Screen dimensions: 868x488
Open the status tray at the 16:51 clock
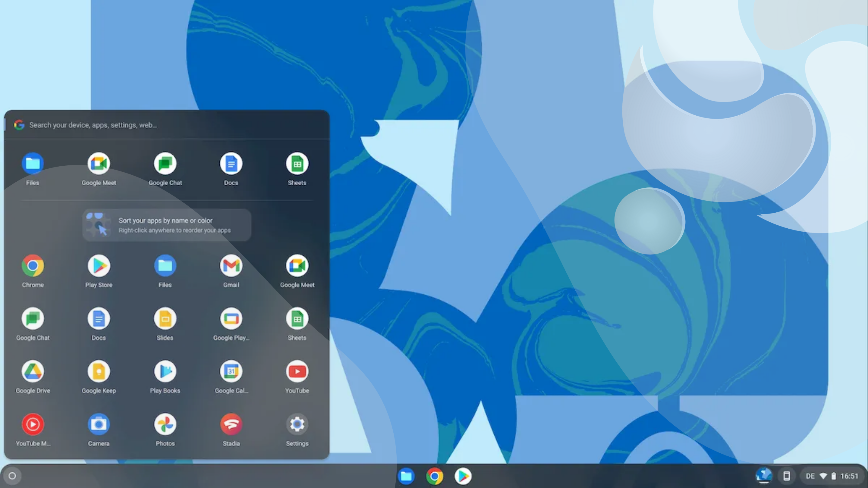tap(849, 476)
